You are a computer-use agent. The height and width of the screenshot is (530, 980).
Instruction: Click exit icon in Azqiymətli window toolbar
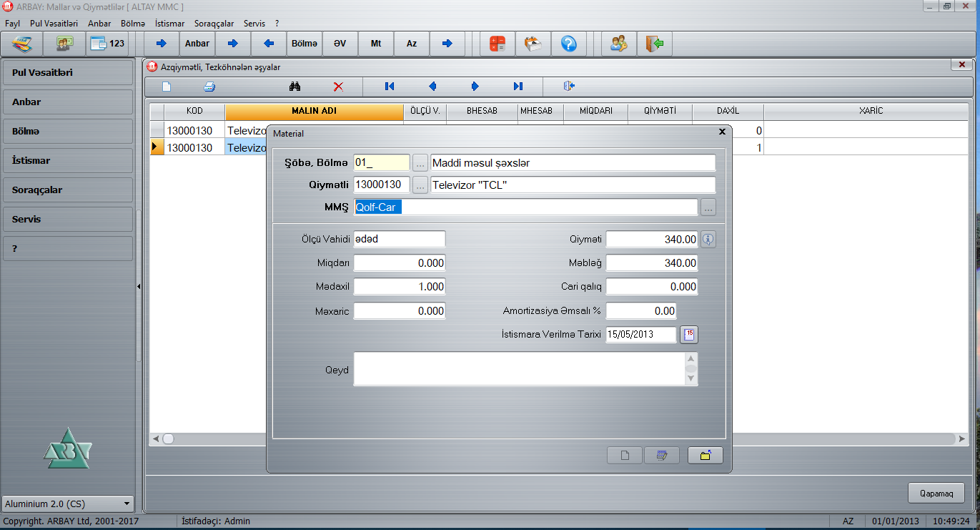tap(569, 87)
